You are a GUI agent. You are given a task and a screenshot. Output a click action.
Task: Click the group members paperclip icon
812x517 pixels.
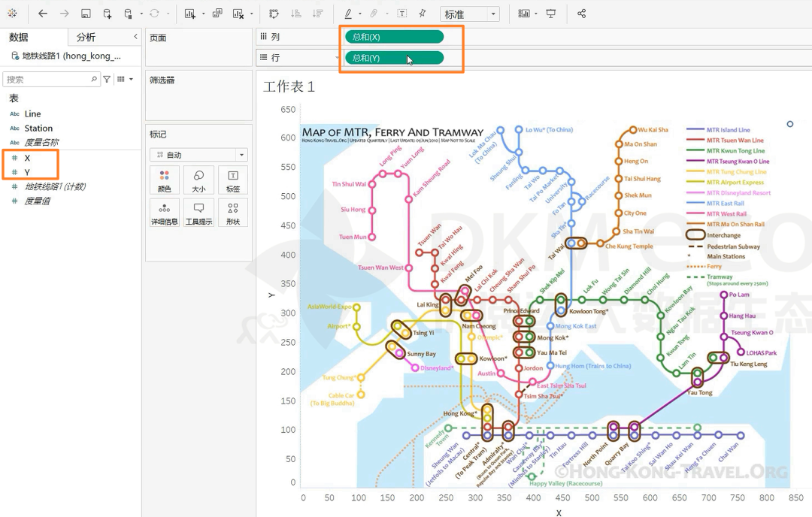pyautogui.click(x=374, y=14)
